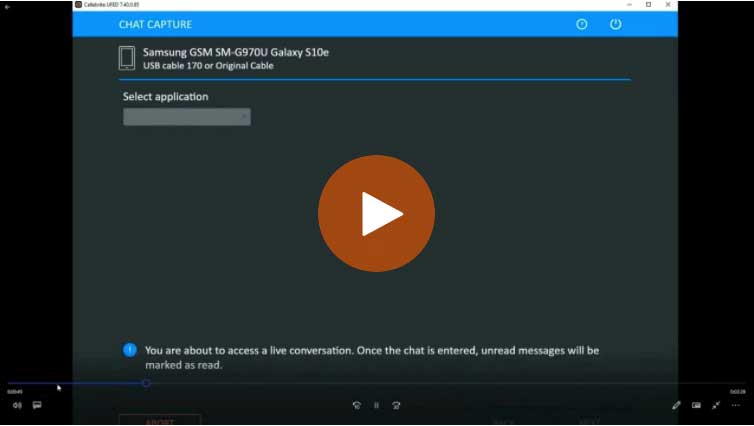Skip backward with the rewind icon
The height and width of the screenshot is (426, 754).
357,405
